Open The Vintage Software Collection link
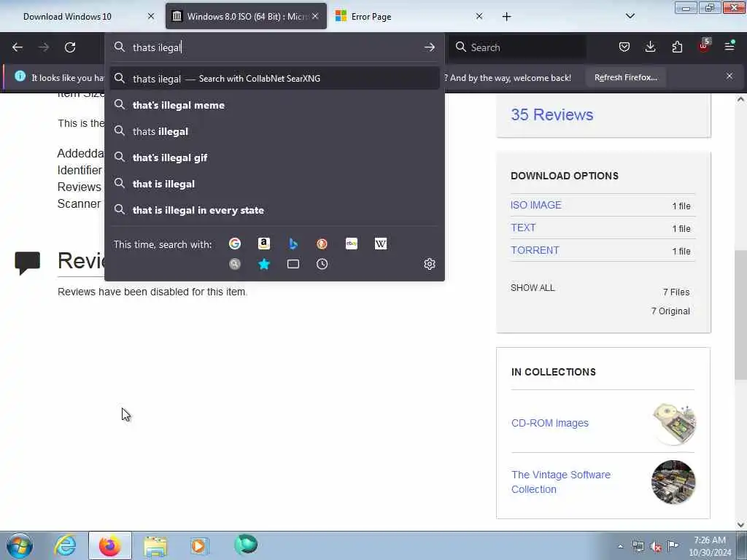 point(561,482)
